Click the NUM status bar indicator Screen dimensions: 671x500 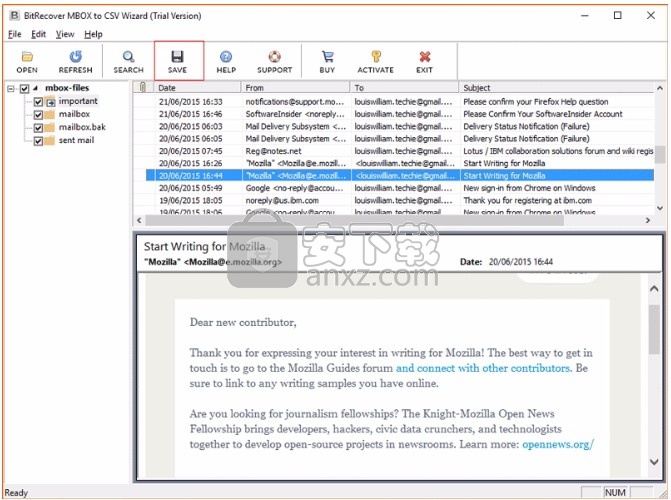click(x=615, y=493)
